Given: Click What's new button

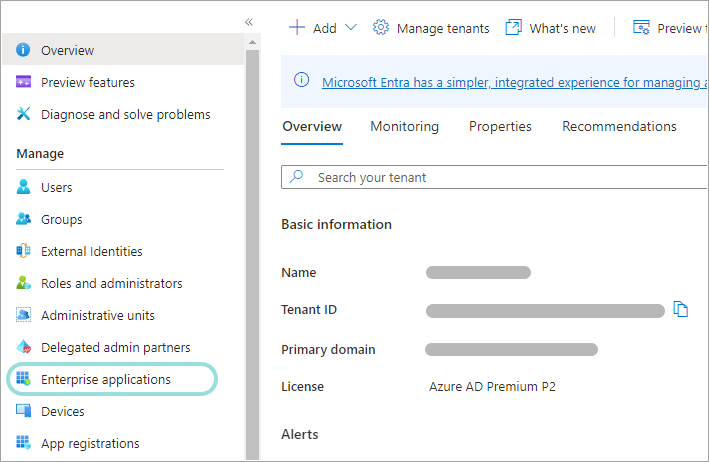Looking at the screenshot, I should 550,28.
